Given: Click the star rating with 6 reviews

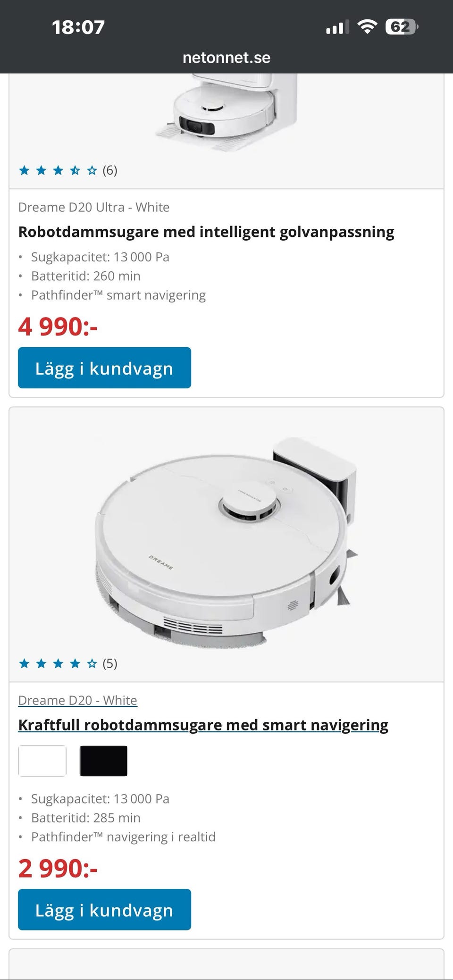Looking at the screenshot, I should point(67,170).
